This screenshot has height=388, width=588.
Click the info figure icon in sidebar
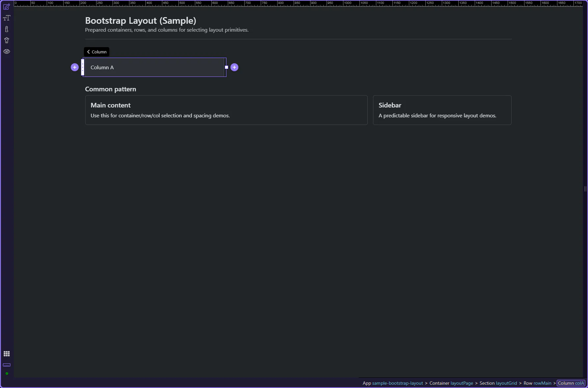[7, 29]
